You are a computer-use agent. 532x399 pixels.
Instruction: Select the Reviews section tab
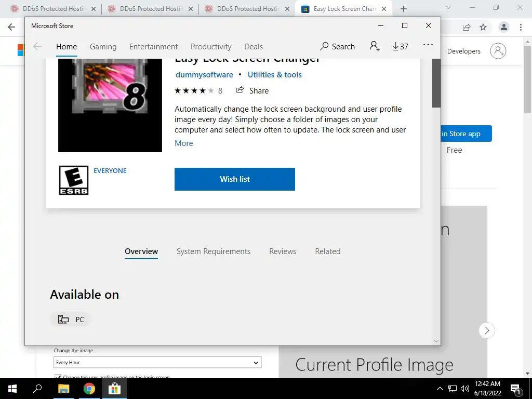(283, 251)
